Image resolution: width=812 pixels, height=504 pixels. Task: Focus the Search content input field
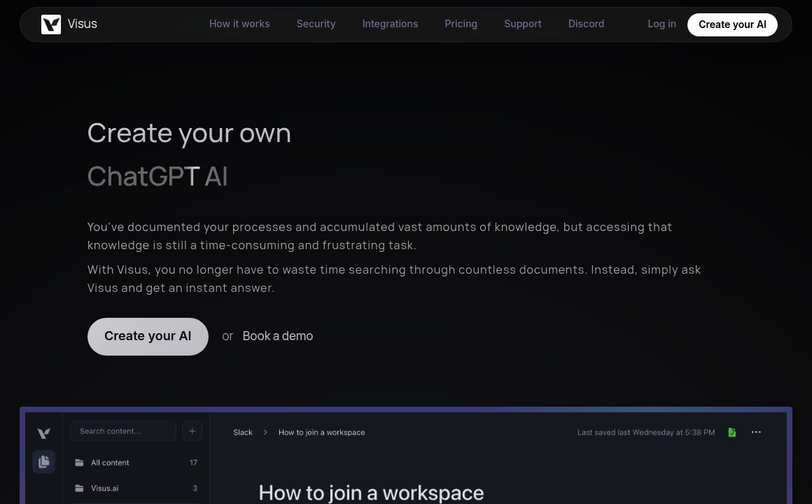[x=123, y=431]
